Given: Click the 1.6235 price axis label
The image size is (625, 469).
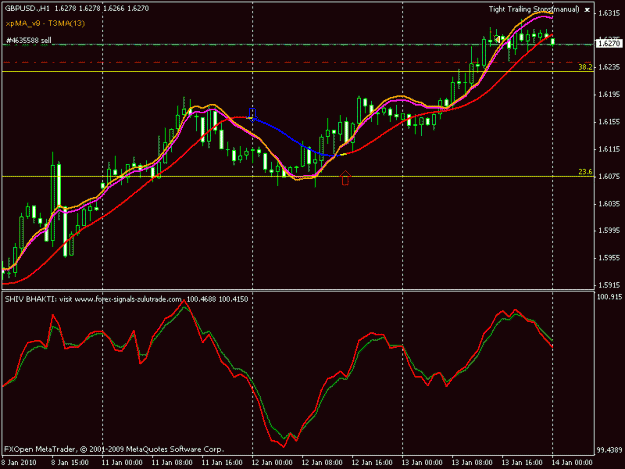Looking at the screenshot, I should click(x=609, y=67).
